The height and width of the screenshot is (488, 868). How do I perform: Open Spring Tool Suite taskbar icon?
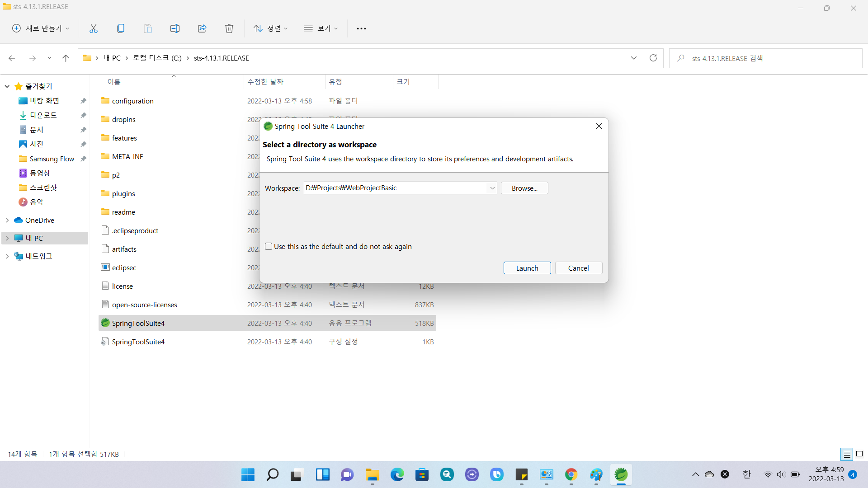(x=621, y=474)
